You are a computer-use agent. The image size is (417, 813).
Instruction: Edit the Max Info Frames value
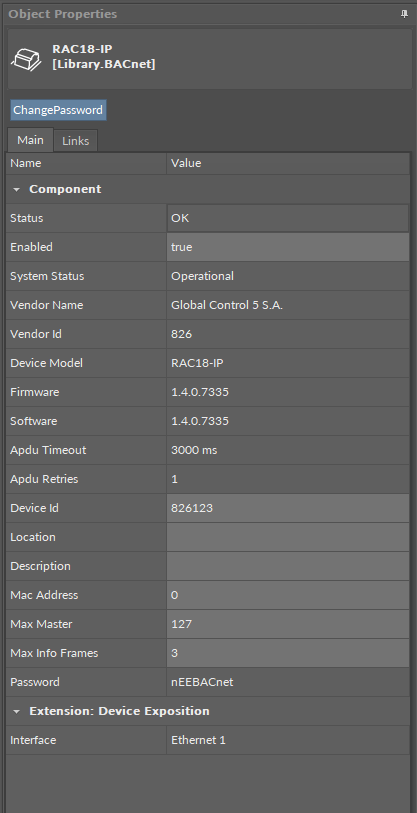click(x=288, y=653)
